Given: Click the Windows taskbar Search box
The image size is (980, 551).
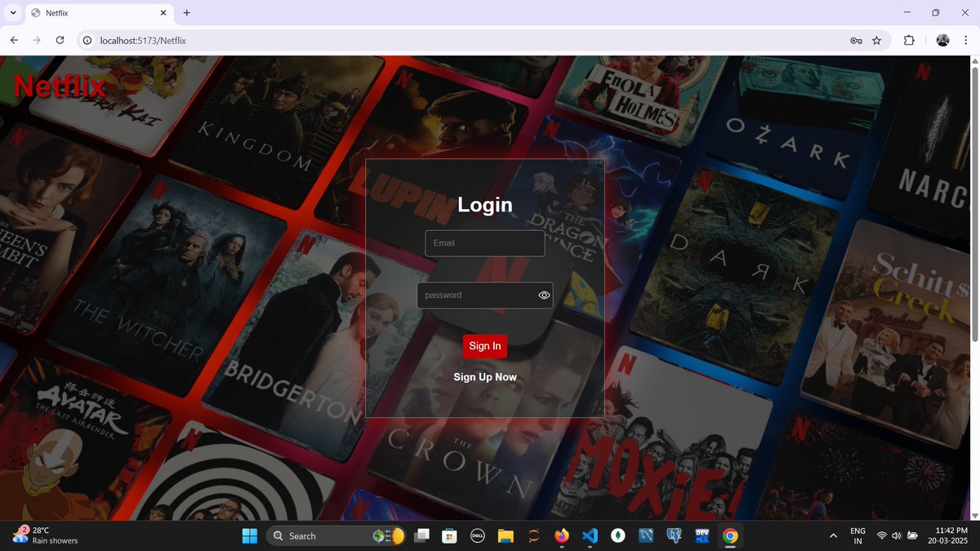Looking at the screenshot, I should click(x=335, y=535).
